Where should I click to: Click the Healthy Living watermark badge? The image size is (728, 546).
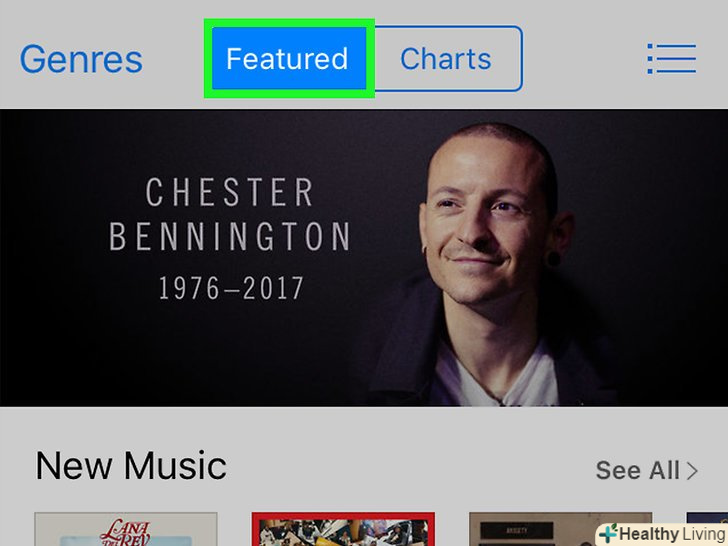(x=662, y=534)
